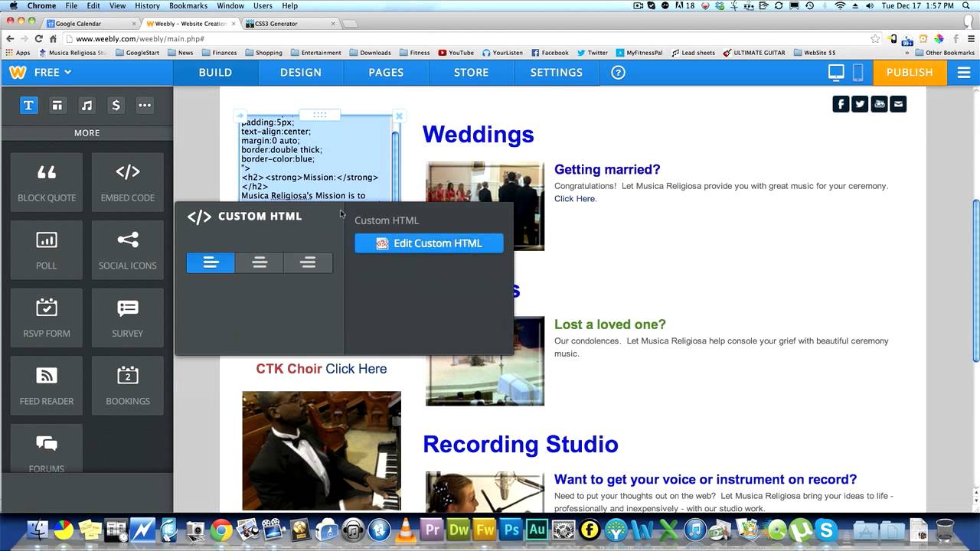Click the Edit Custom HTML button
The image size is (980, 551).
pos(429,243)
